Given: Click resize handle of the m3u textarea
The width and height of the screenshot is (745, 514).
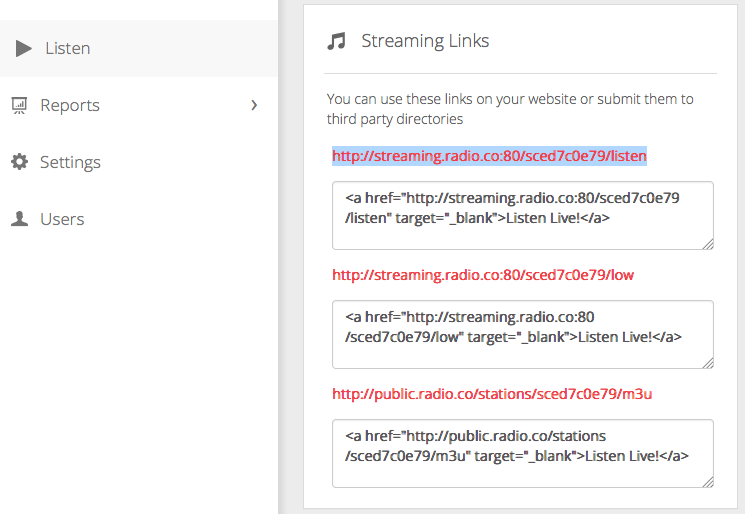Looking at the screenshot, I should pyautogui.click(x=708, y=481).
